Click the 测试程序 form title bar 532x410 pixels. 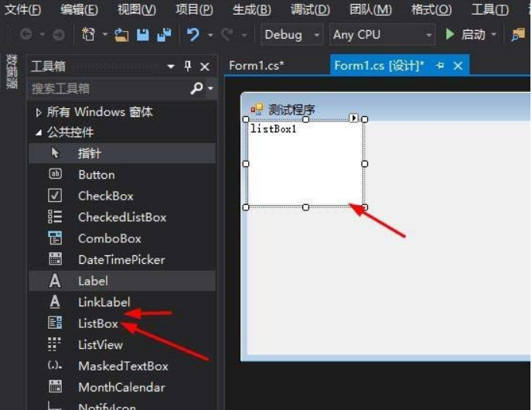point(385,108)
